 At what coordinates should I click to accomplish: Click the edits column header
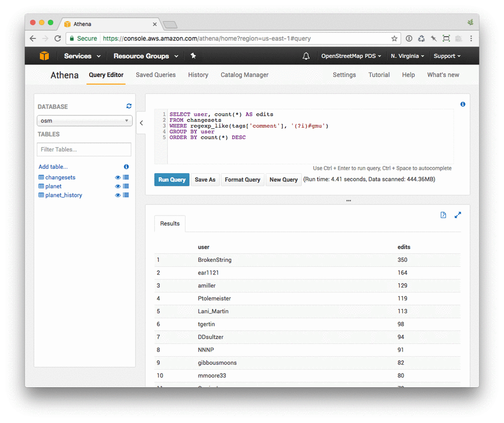pos(404,247)
